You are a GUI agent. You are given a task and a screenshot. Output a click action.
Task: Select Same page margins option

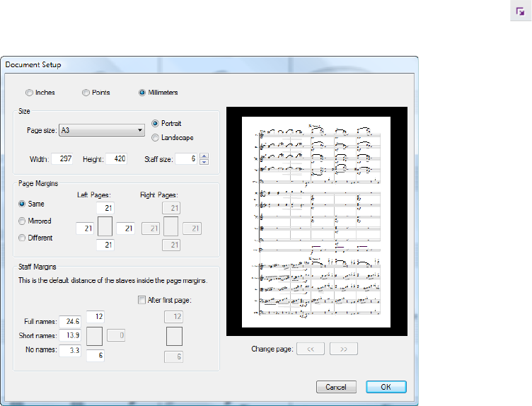(x=22, y=204)
